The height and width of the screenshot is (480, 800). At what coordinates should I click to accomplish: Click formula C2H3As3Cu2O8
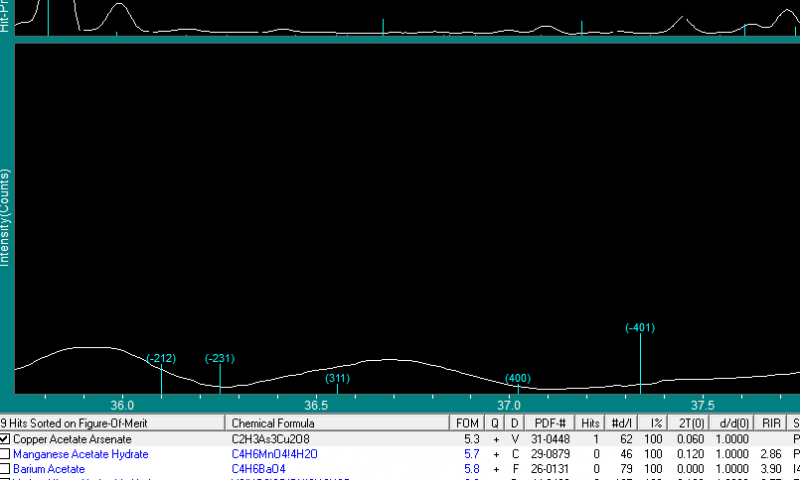click(x=270, y=439)
